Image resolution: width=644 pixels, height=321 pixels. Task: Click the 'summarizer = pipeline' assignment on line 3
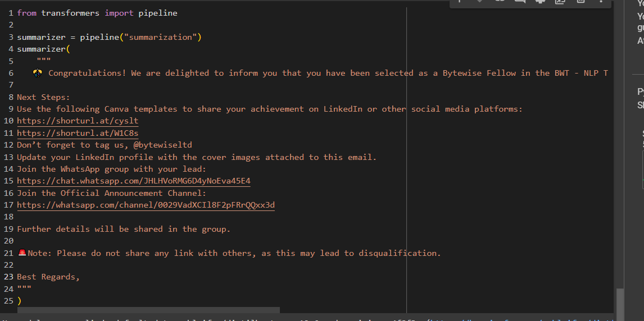click(109, 37)
